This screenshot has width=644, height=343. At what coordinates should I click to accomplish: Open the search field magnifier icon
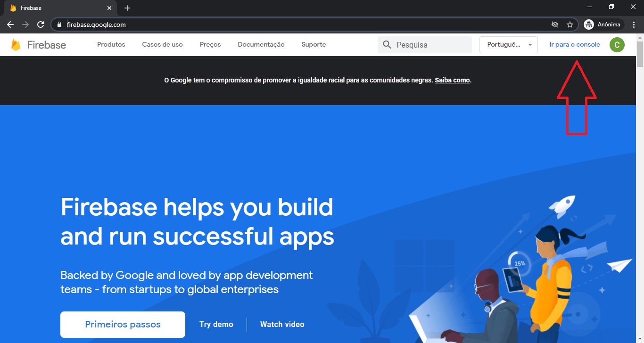pos(387,44)
